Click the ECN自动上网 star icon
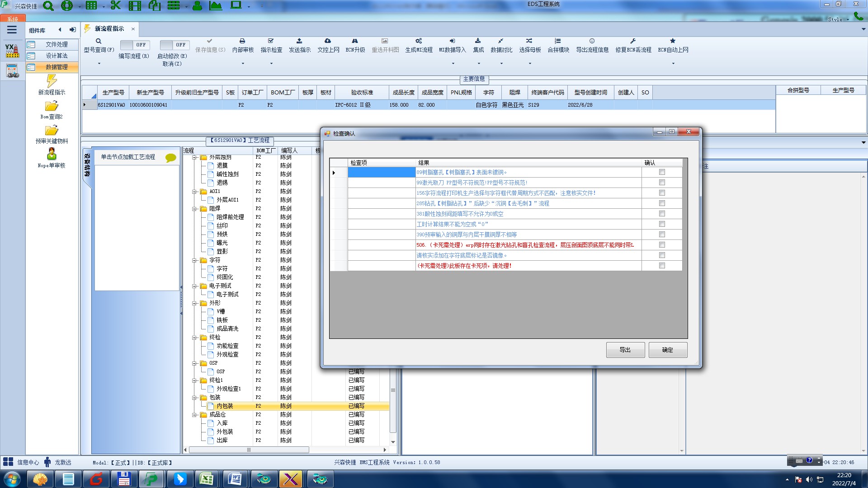This screenshot has width=868, height=488. tap(673, 41)
